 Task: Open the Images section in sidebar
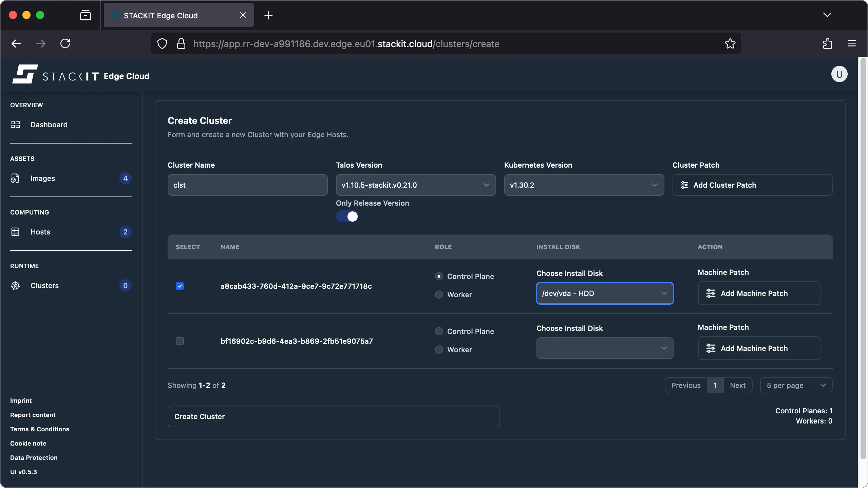43,178
